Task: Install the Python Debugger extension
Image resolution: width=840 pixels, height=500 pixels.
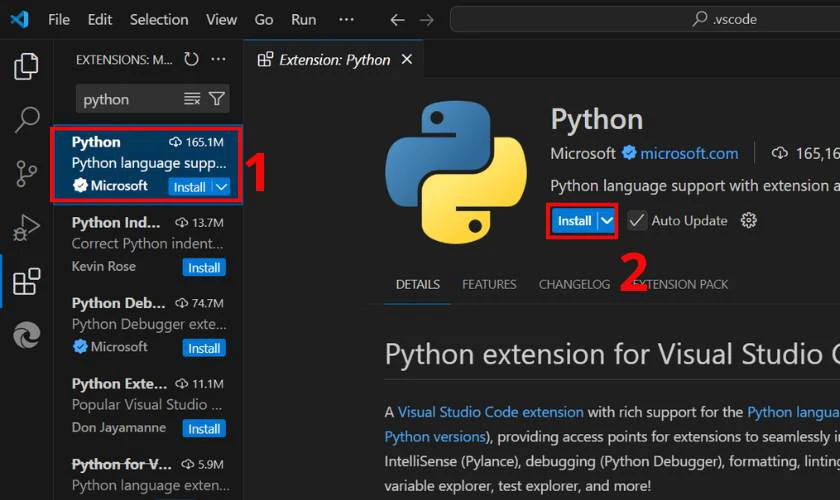Action: pos(204,348)
